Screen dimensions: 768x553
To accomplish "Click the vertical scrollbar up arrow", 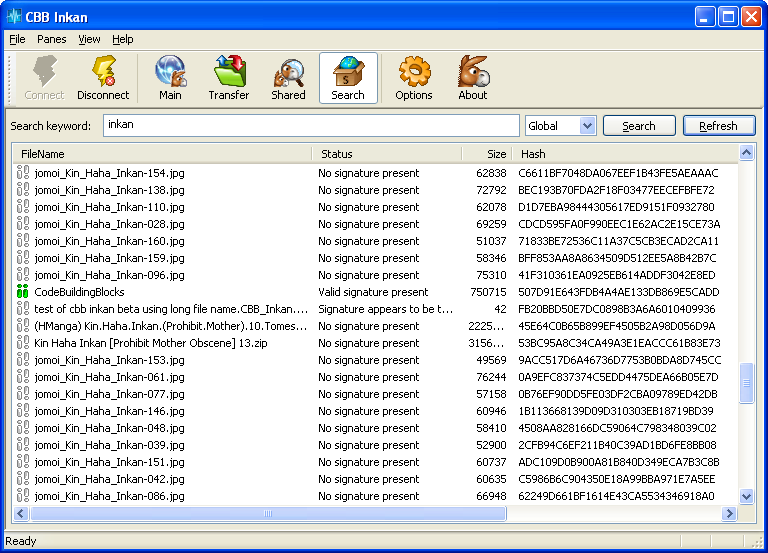I will click(x=746, y=153).
